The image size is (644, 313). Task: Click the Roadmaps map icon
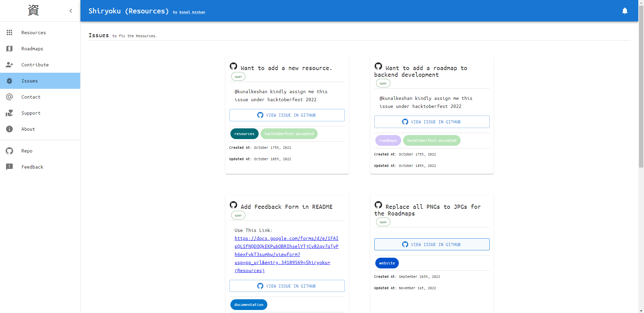[x=9, y=49]
